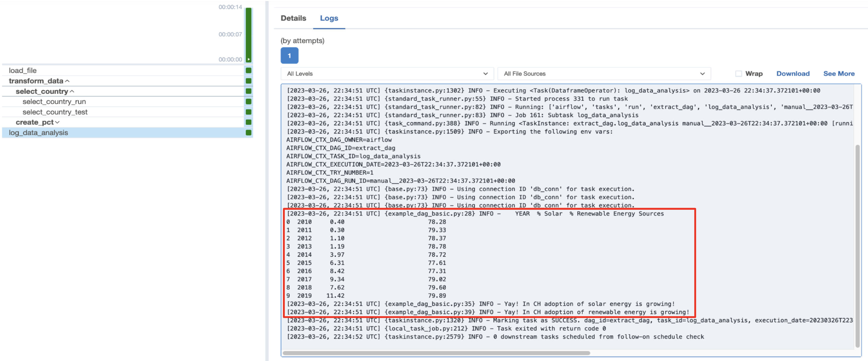Image resolution: width=868 pixels, height=361 pixels.
Task: Click the green status square for log_data_analysis
Action: [248, 132]
